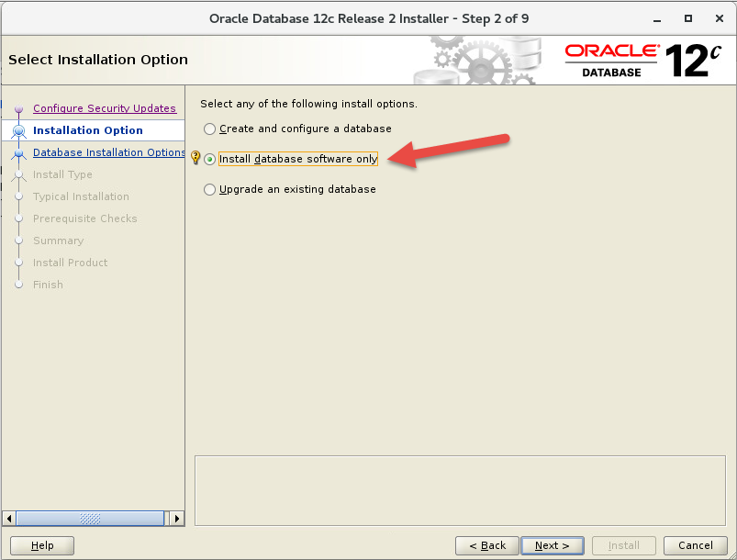The image size is (737, 560).
Task: Click the Help button
Action: pos(42,545)
